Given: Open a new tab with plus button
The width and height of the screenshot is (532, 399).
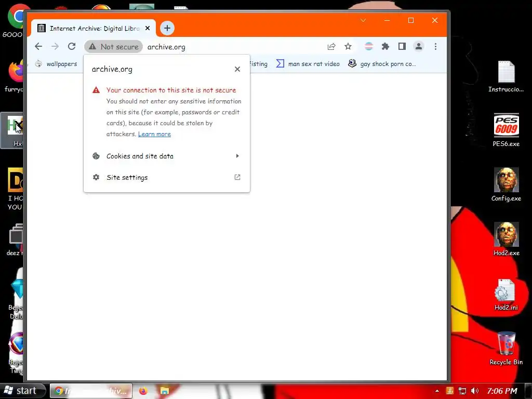Looking at the screenshot, I should (167, 28).
